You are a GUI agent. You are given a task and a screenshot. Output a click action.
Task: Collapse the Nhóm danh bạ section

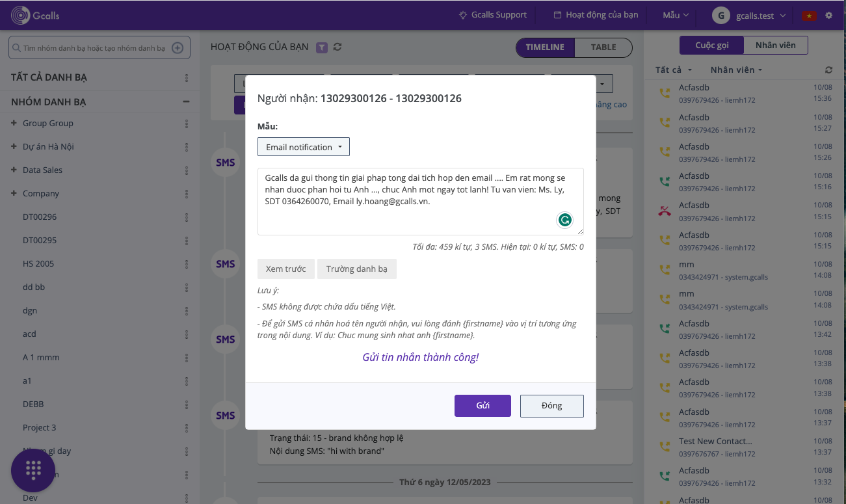pyautogui.click(x=186, y=101)
